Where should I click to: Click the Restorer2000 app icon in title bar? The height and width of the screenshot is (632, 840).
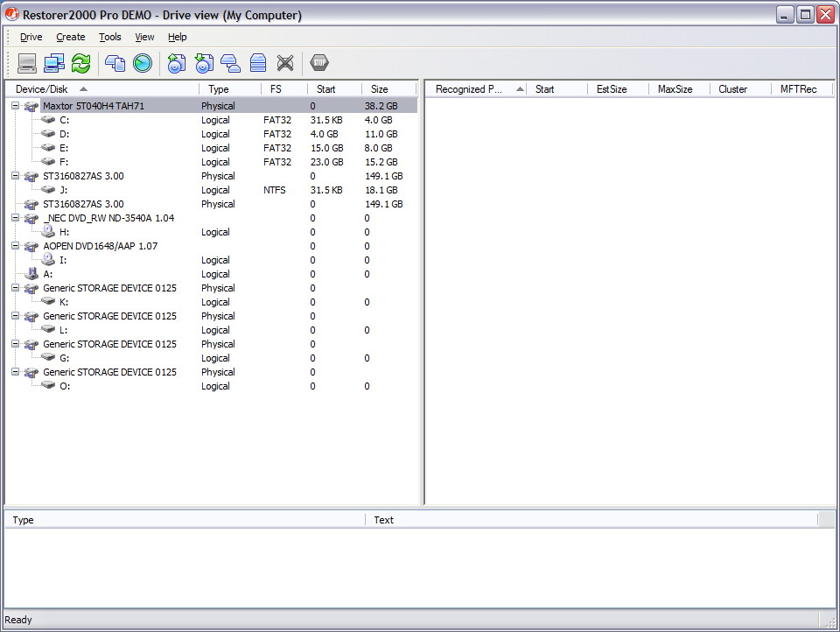point(11,15)
